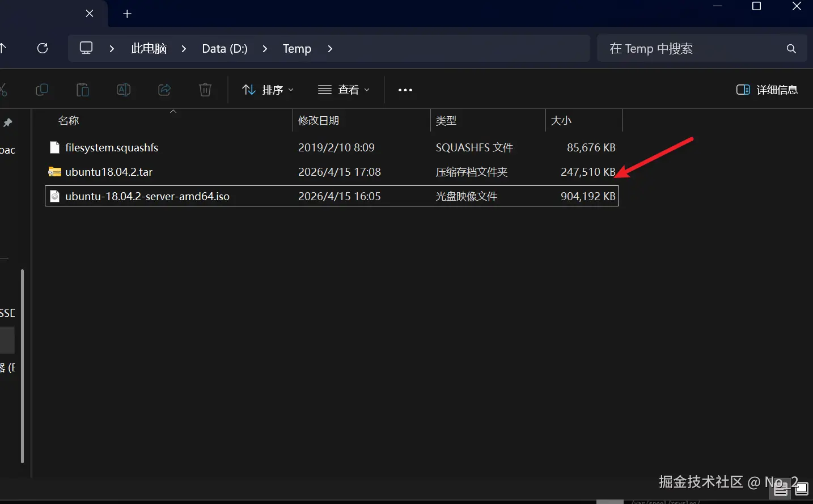Click navigation pane vertical scrollbar
Screen dimensions: 813x504
point(22,366)
